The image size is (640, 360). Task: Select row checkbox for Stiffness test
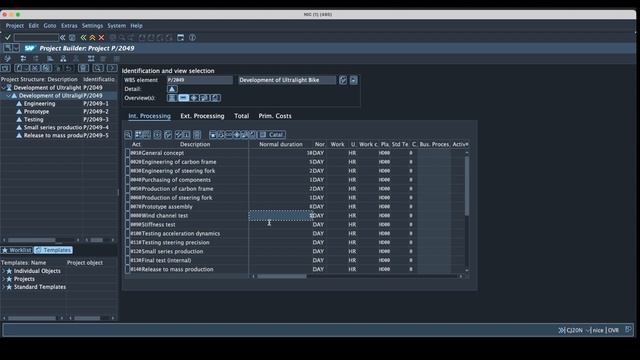(127, 225)
